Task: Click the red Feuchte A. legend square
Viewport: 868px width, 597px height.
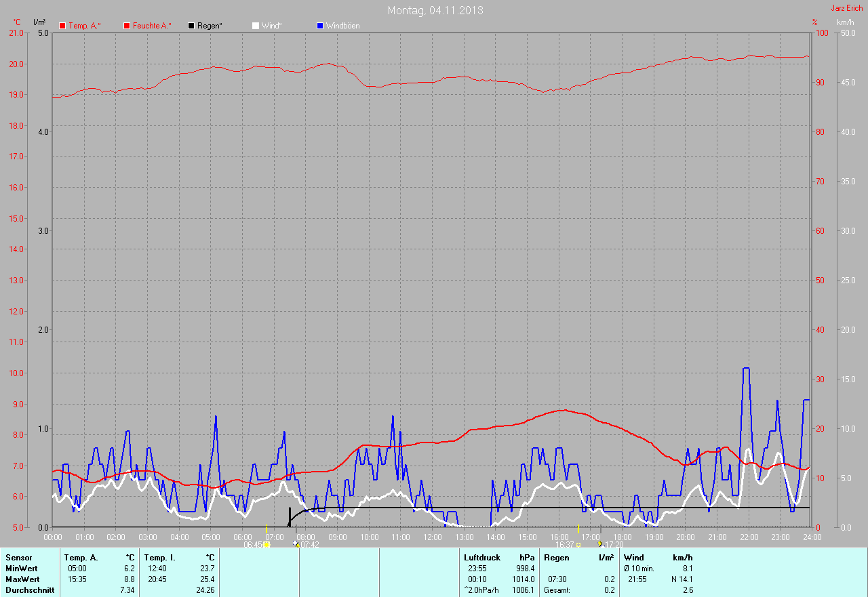Action: tap(127, 26)
